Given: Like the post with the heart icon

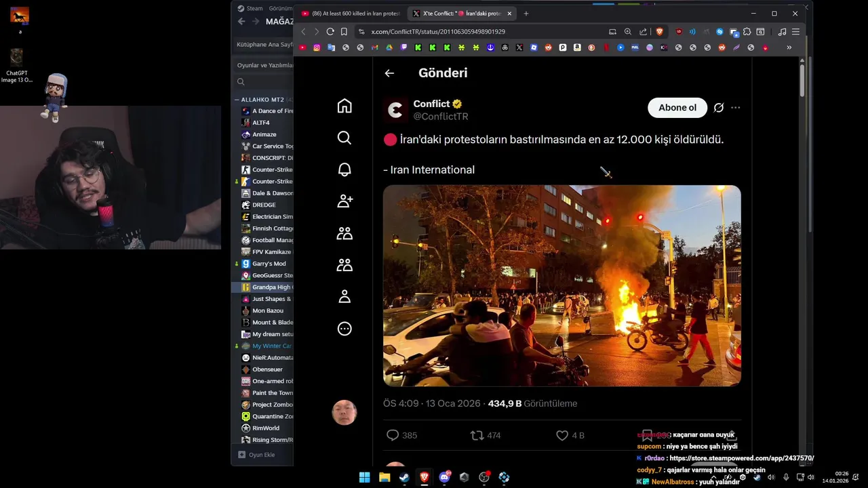Looking at the screenshot, I should click(x=562, y=435).
